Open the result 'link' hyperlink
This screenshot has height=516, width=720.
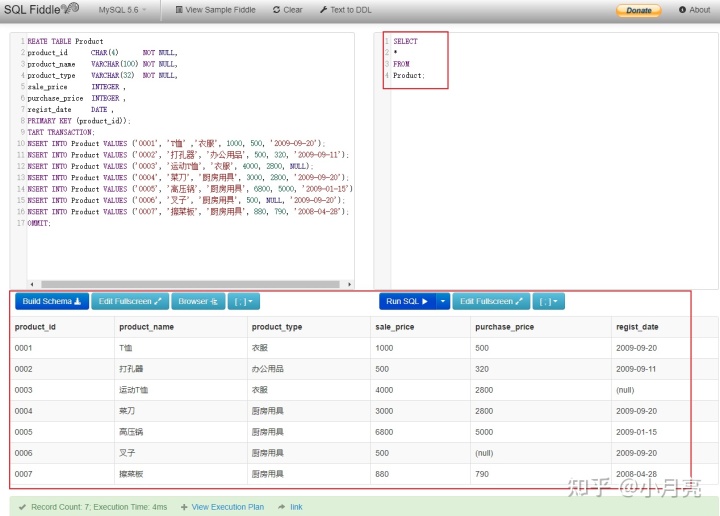pos(296,507)
